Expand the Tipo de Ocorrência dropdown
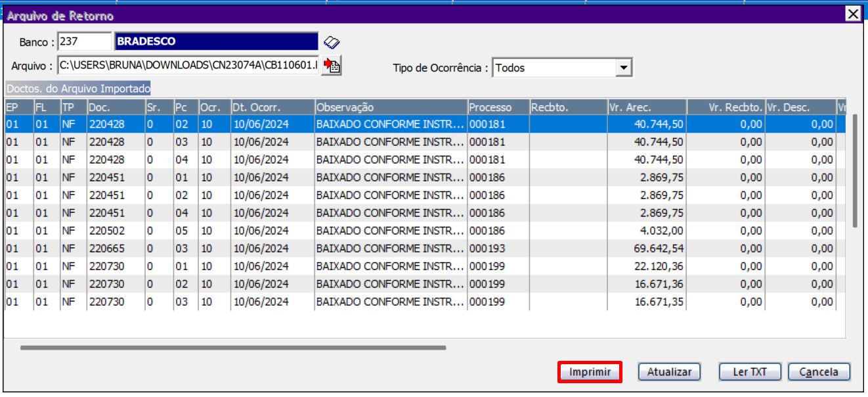Viewport: 868px width, 397px height. click(624, 68)
